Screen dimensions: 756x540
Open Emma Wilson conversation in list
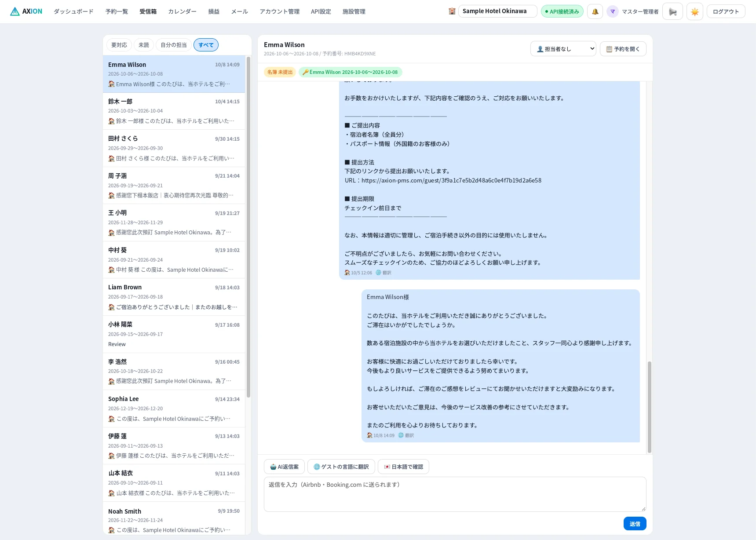click(x=174, y=74)
